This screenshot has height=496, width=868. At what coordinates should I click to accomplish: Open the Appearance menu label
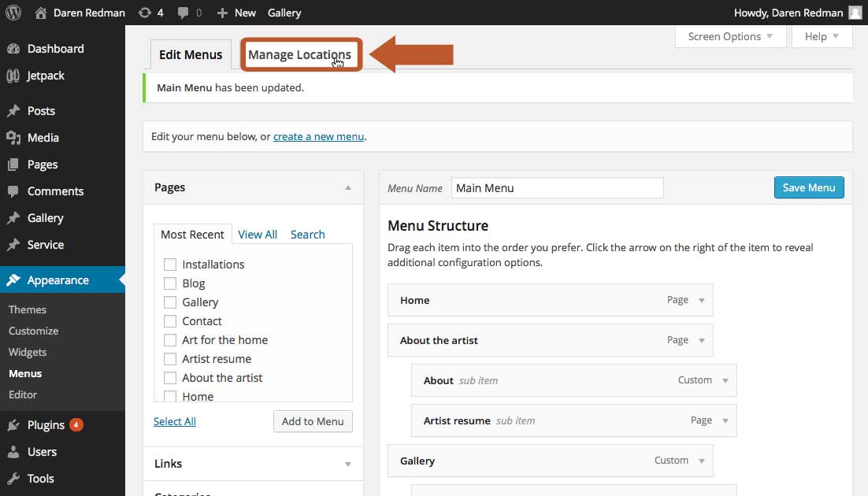pyautogui.click(x=58, y=280)
